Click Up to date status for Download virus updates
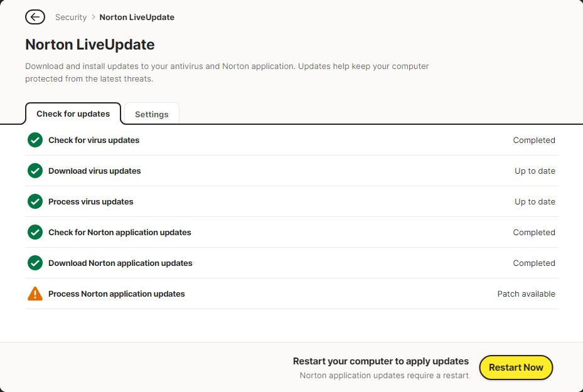583x392 pixels. [535, 171]
